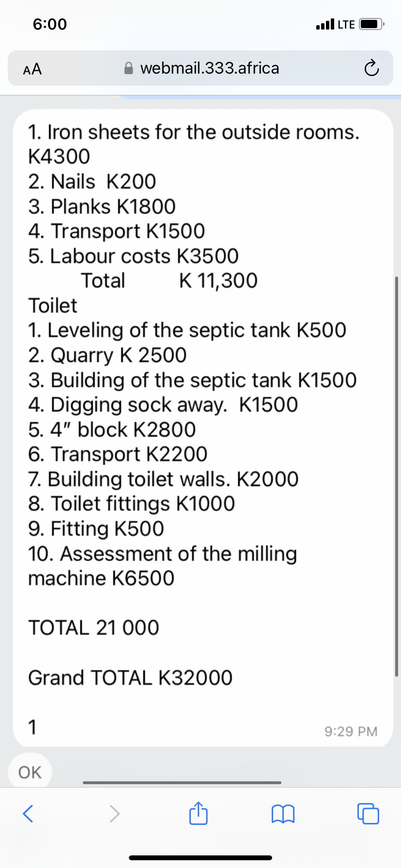
Task: Tap the Grand TOTAL K32000 line
Action: pyautogui.click(x=130, y=677)
